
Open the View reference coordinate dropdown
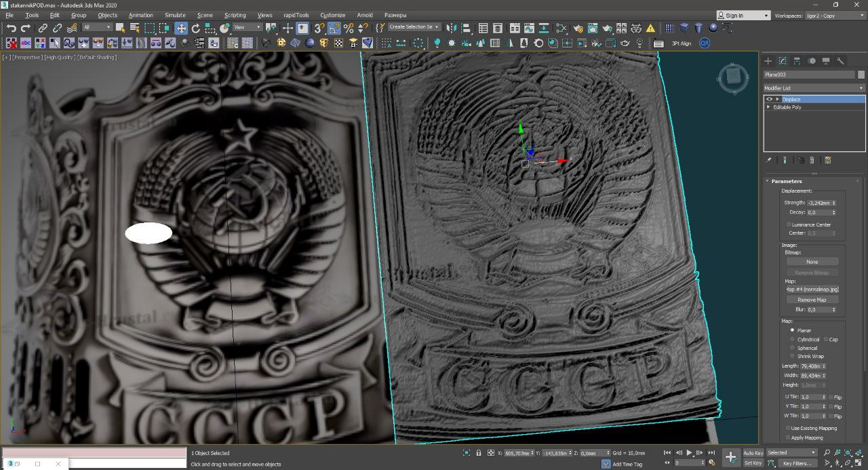pyautogui.click(x=248, y=28)
